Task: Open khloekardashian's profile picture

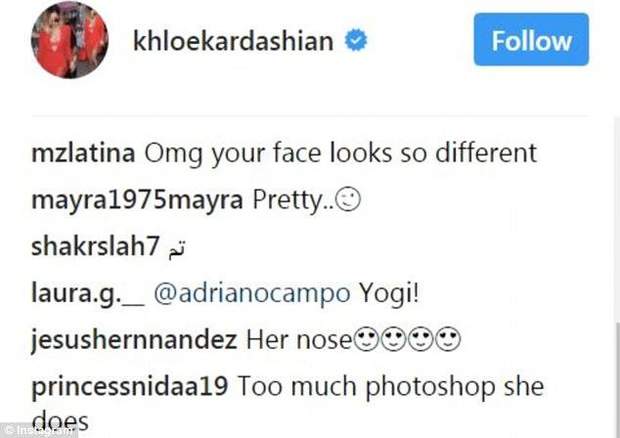Action: [x=69, y=41]
